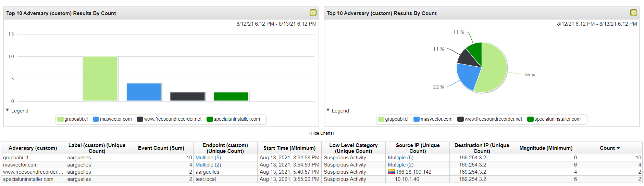Sort by Count column descending arrow
The height and width of the screenshot is (186, 644).
[x=618, y=148]
